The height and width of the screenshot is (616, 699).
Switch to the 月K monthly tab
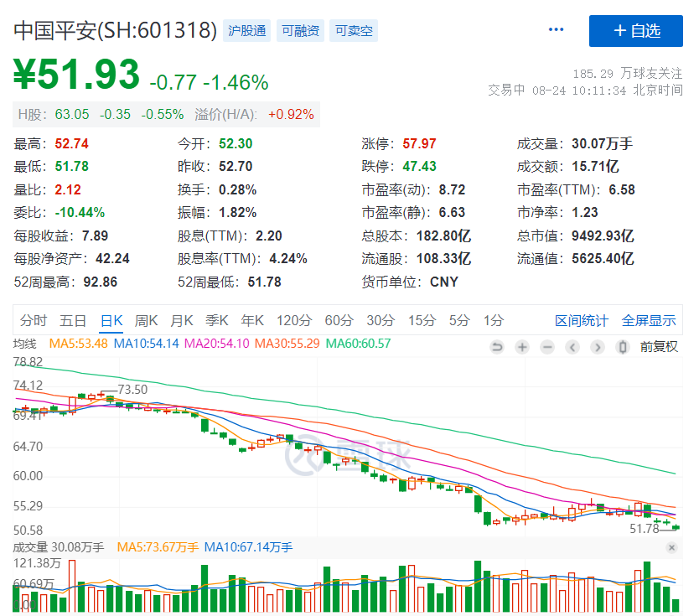tap(182, 320)
